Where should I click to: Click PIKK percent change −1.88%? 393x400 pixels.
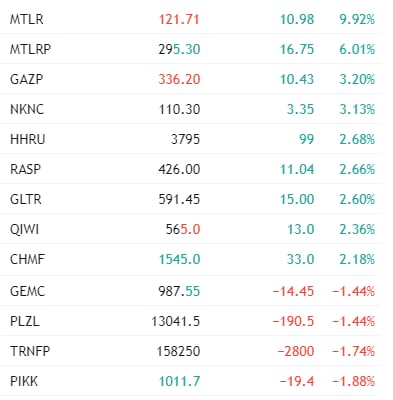click(x=354, y=381)
